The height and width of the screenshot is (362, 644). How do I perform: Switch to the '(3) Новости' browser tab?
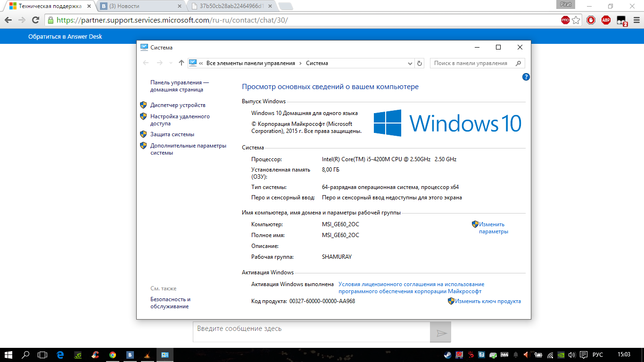[137, 7]
